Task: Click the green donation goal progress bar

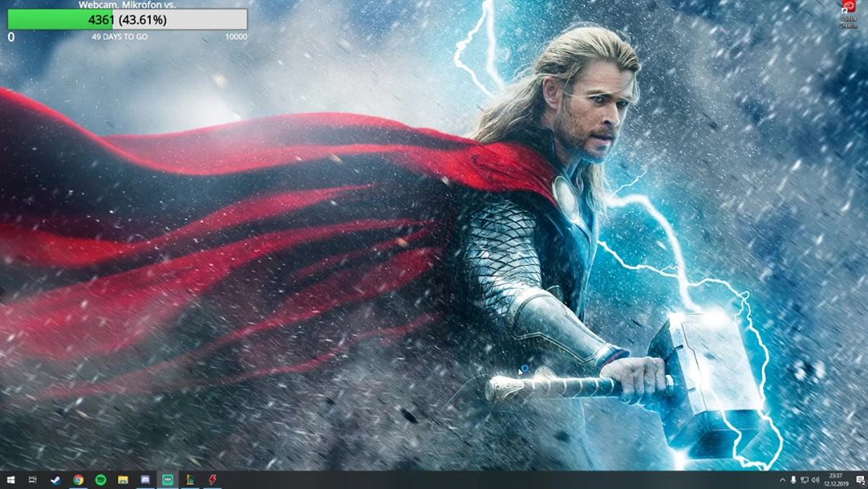Action: (127, 20)
